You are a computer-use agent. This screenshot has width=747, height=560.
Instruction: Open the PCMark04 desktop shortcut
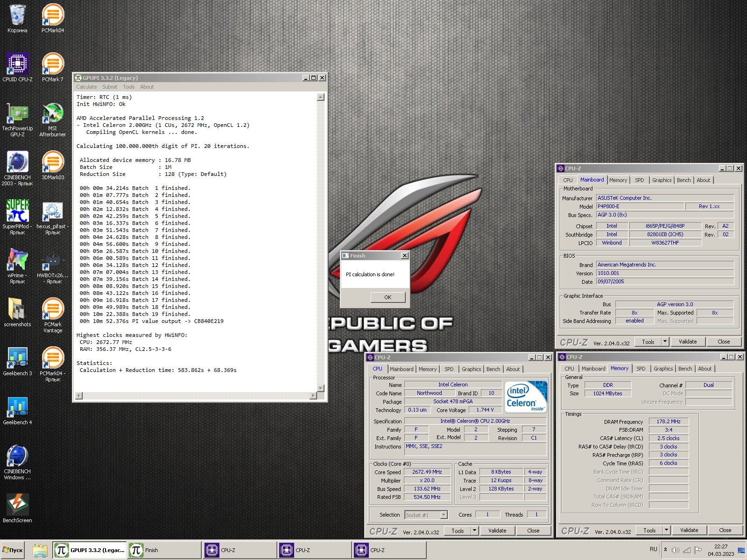click(x=53, y=19)
